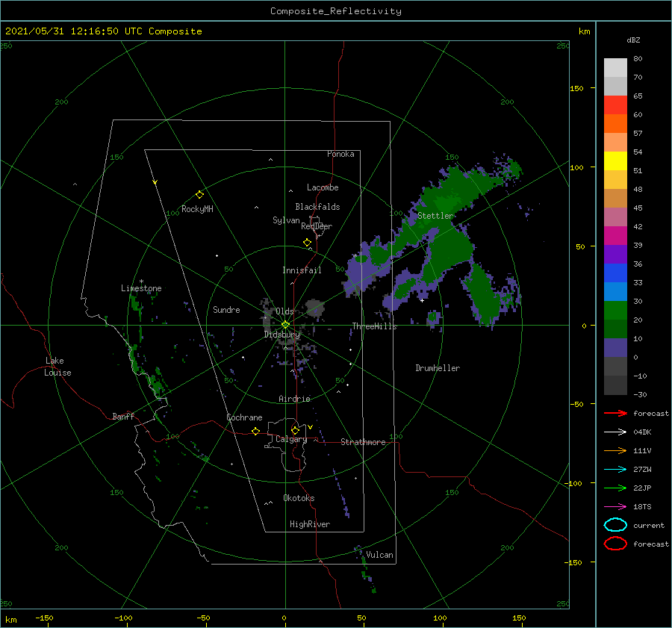Click the cyan 27ZW arrow legend icon
The image size is (672, 628).
tap(615, 470)
